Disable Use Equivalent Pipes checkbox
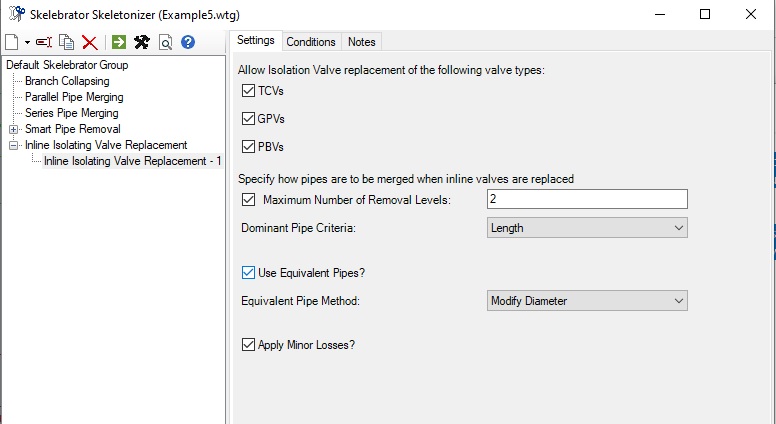776x424 pixels. tap(249, 273)
